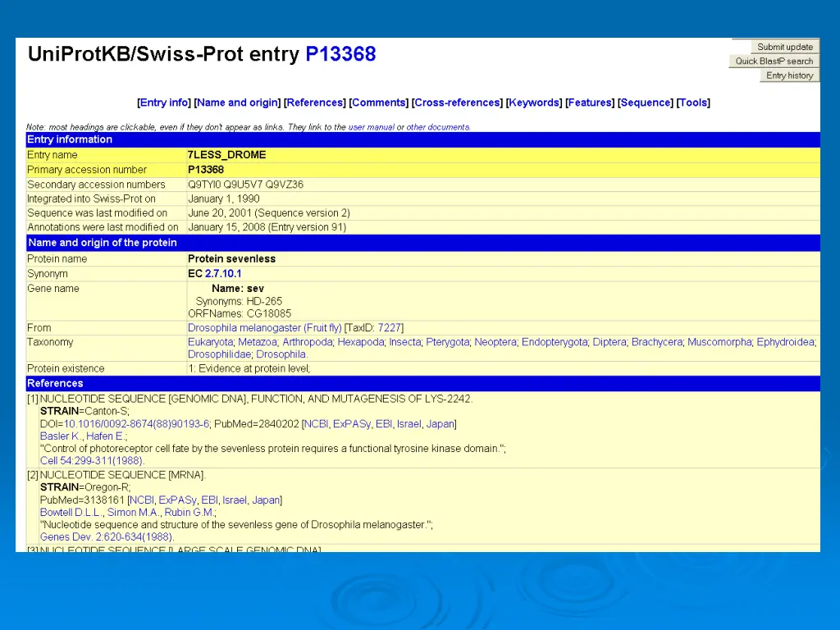Jump to Sequence section
840x630 pixels.
[x=645, y=103]
